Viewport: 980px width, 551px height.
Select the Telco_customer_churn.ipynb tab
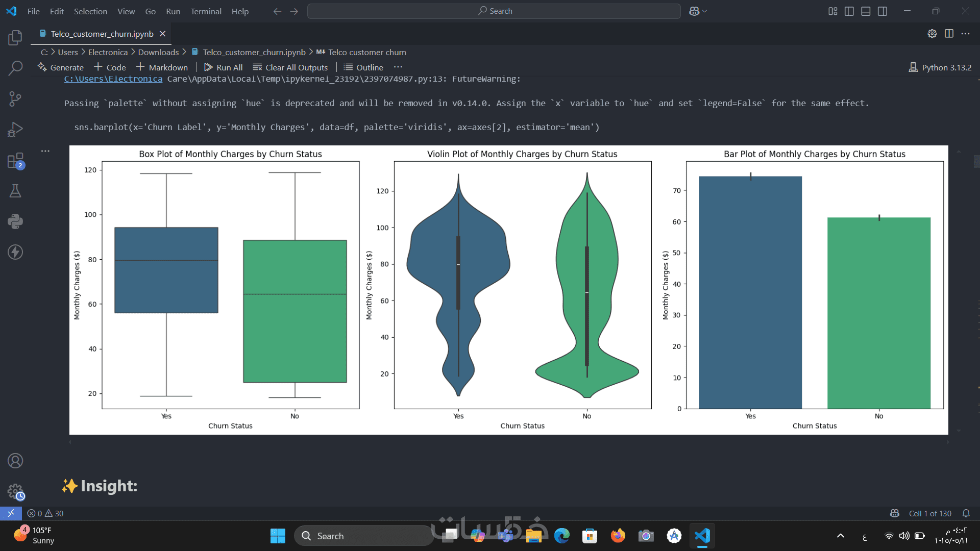[x=102, y=34]
